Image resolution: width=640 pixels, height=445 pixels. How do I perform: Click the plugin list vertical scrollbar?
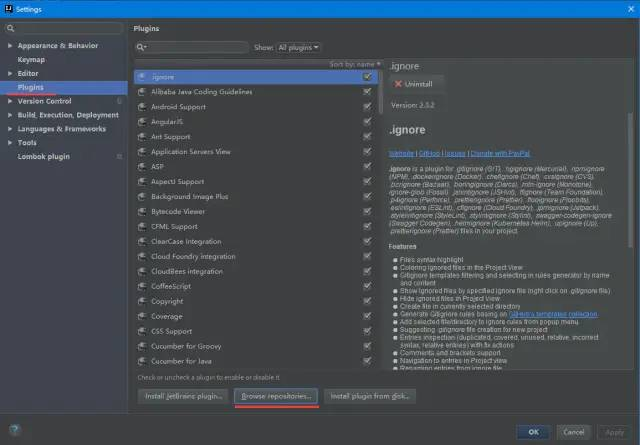click(380, 93)
